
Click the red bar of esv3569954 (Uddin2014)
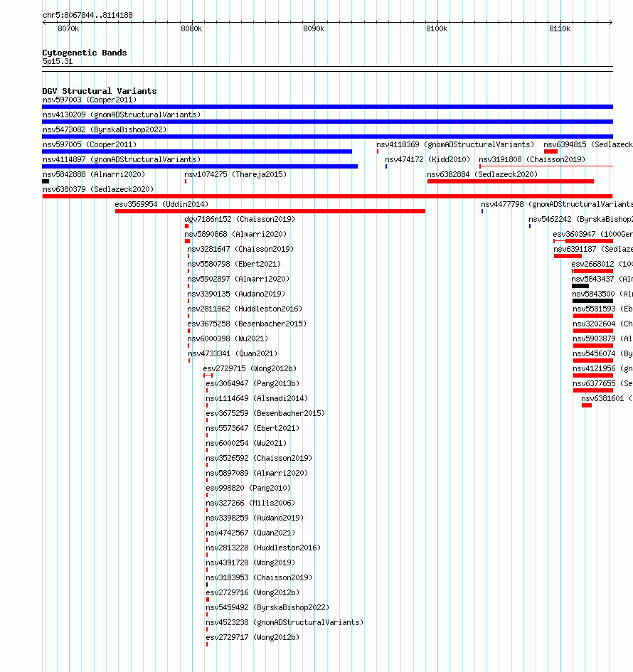[x=270, y=211]
